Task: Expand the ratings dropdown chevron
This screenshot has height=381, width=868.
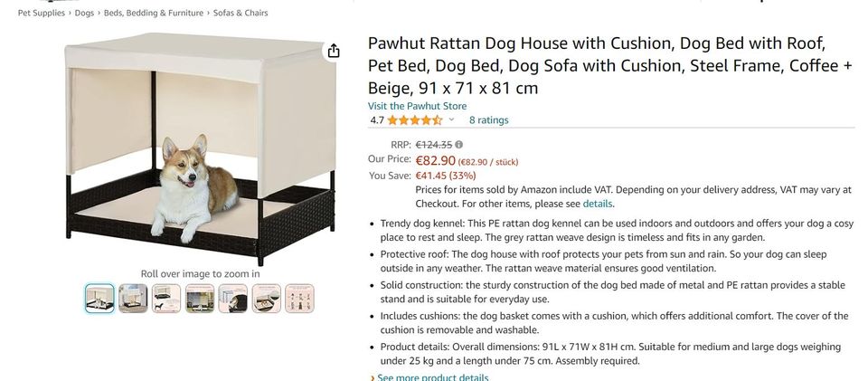Action: click(451, 119)
